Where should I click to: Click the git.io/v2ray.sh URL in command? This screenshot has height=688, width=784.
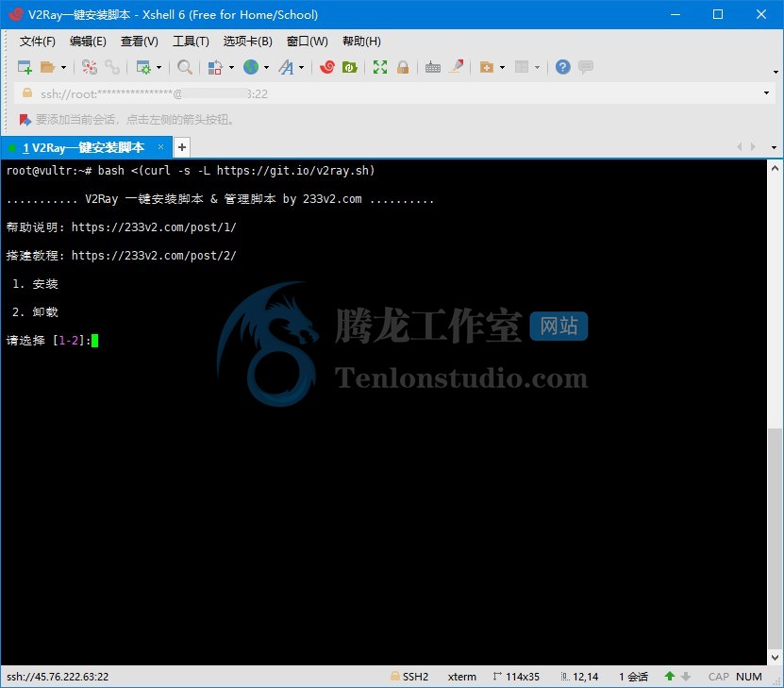tap(292, 171)
